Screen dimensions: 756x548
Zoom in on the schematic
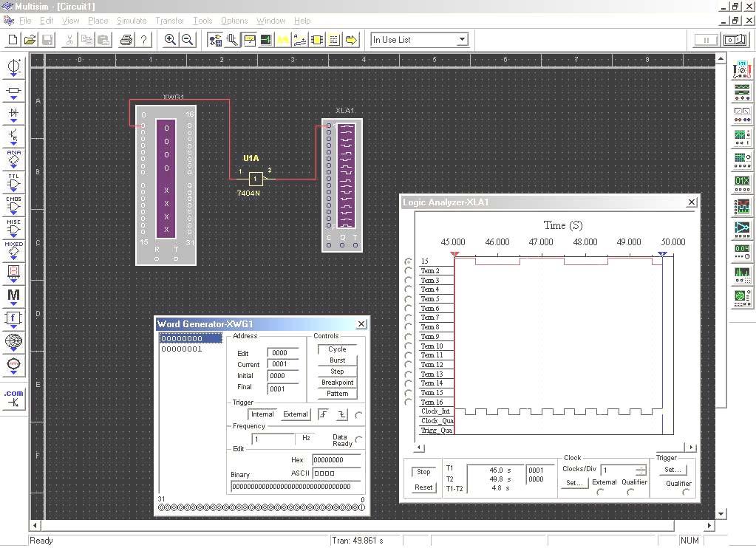[x=170, y=40]
